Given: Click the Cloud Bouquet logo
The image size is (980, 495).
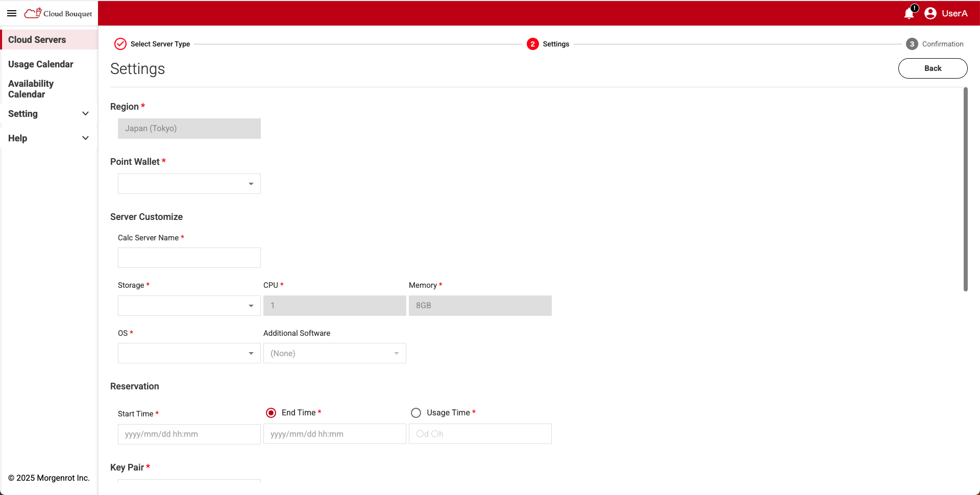Looking at the screenshot, I should pyautogui.click(x=58, y=13).
